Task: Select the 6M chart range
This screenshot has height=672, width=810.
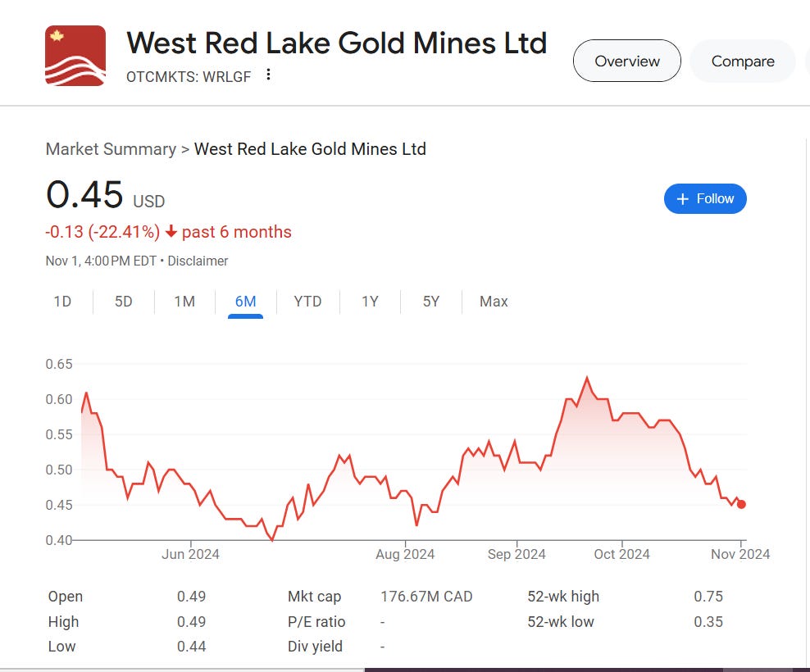Action: pyautogui.click(x=245, y=301)
